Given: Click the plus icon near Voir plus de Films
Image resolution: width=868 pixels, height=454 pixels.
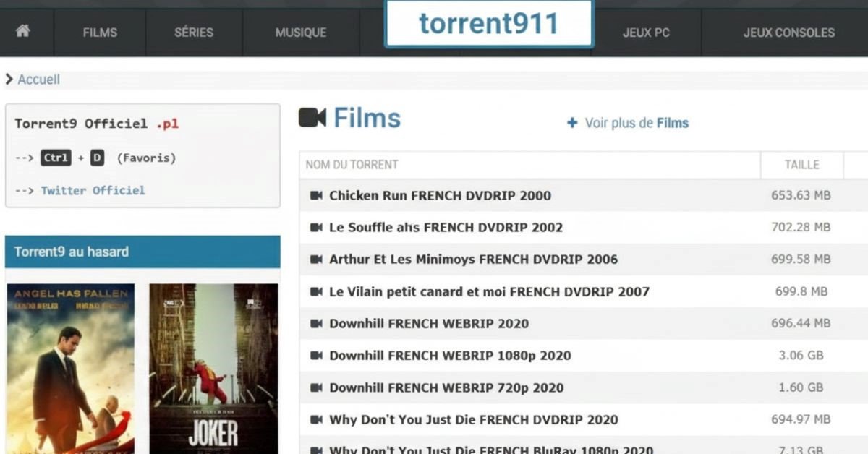Looking at the screenshot, I should [x=571, y=122].
